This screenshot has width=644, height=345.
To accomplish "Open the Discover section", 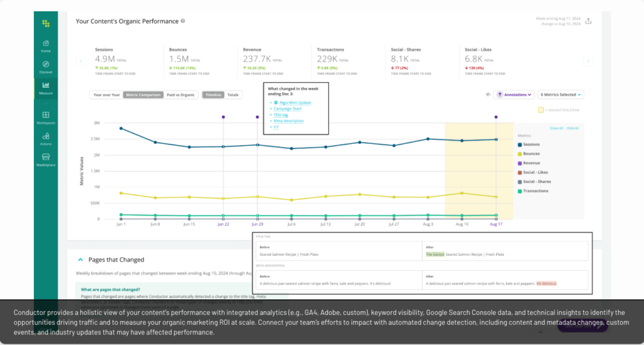I will 45,67.
